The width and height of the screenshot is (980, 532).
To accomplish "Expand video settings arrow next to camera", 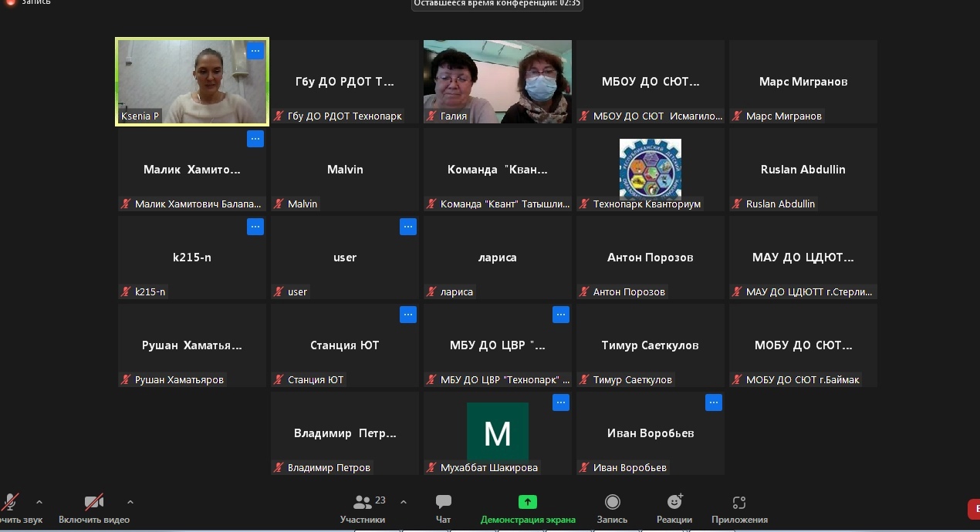I will tap(130, 502).
